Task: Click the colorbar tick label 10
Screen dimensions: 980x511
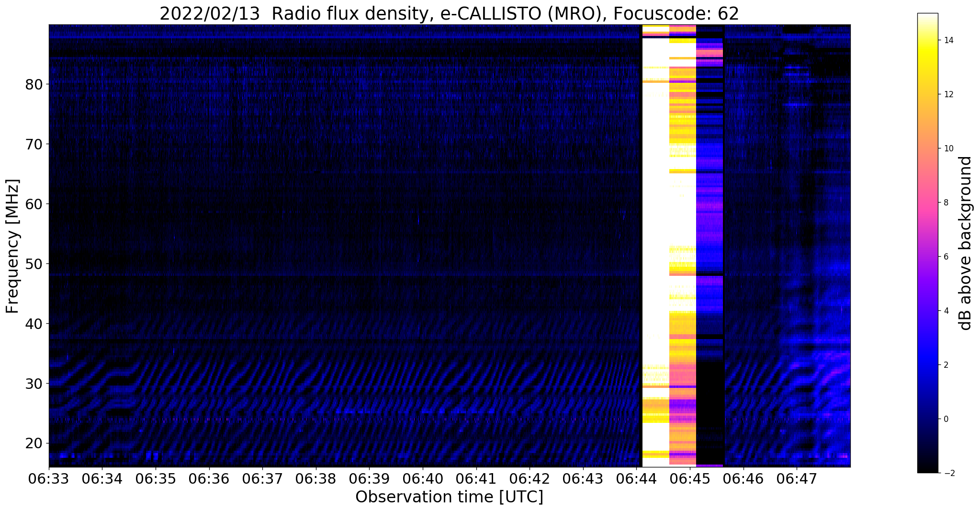Action: point(948,148)
